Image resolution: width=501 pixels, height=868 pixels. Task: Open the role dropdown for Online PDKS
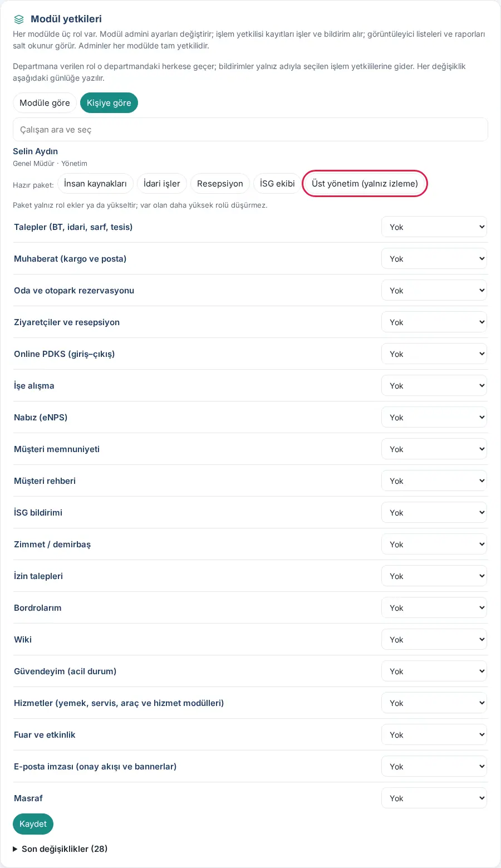click(x=434, y=354)
